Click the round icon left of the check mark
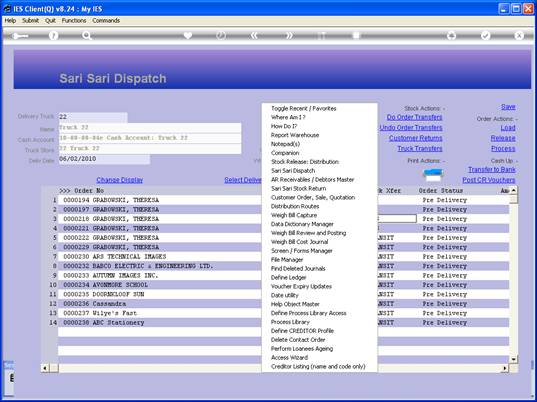Viewport: 537px width, 402px height. (x=452, y=36)
